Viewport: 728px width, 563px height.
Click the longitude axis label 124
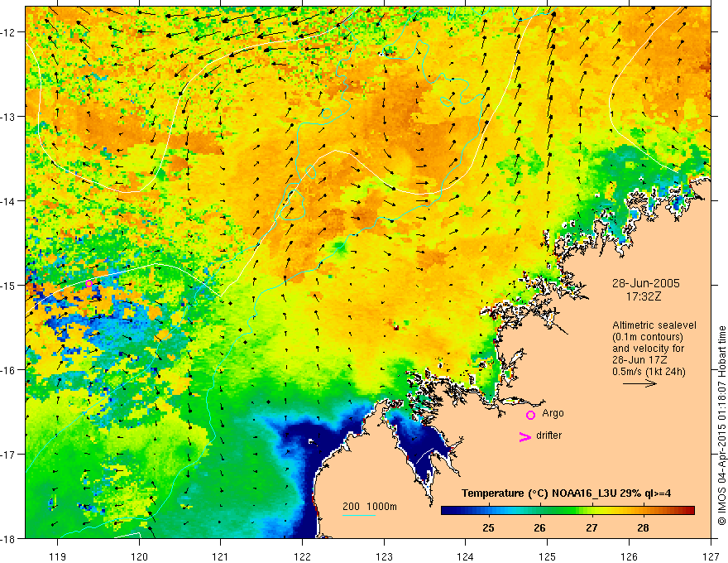[x=466, y=556]
